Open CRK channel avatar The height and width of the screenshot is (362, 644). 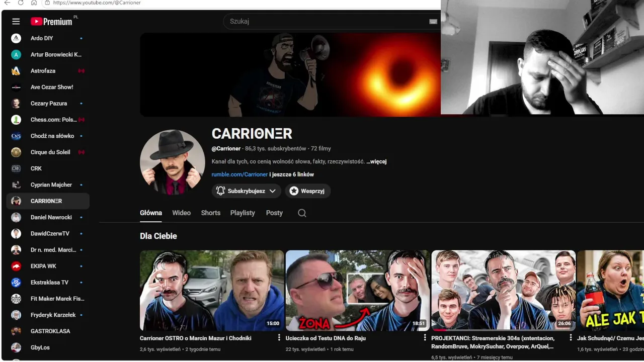click(x=16, y=168)
